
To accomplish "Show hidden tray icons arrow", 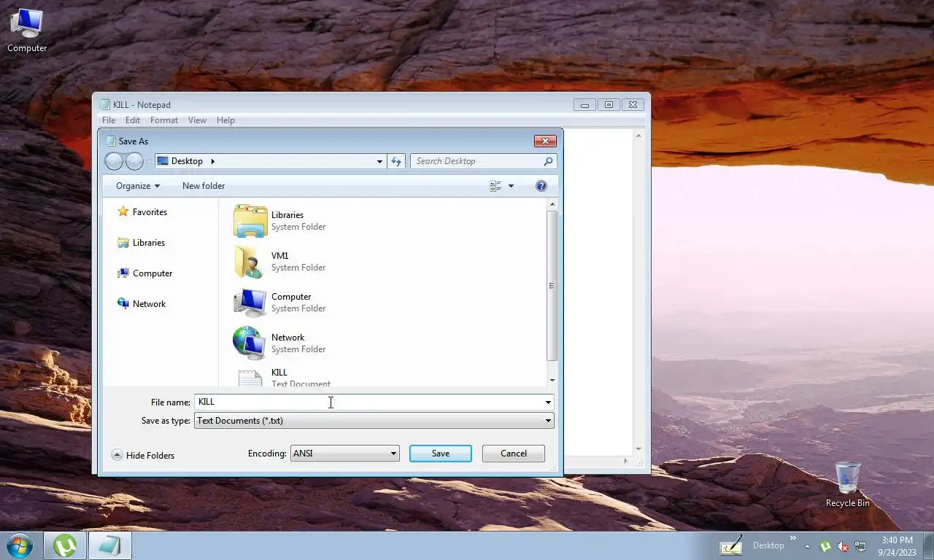I will pos(807,546).
